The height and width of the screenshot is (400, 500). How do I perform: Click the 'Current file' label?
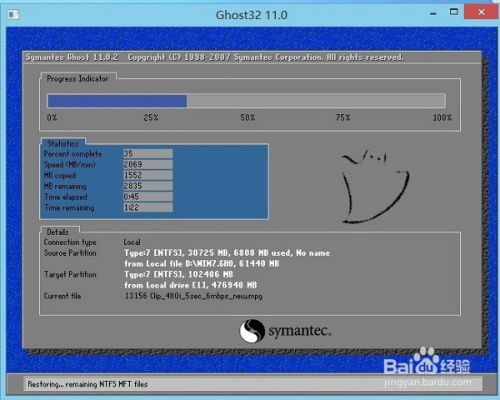click(x=62, y=296)
